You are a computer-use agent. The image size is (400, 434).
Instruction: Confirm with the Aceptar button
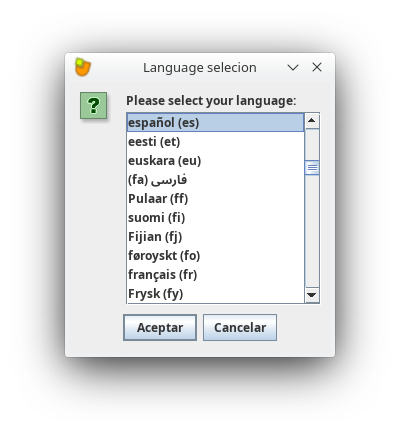click(160, 327)
